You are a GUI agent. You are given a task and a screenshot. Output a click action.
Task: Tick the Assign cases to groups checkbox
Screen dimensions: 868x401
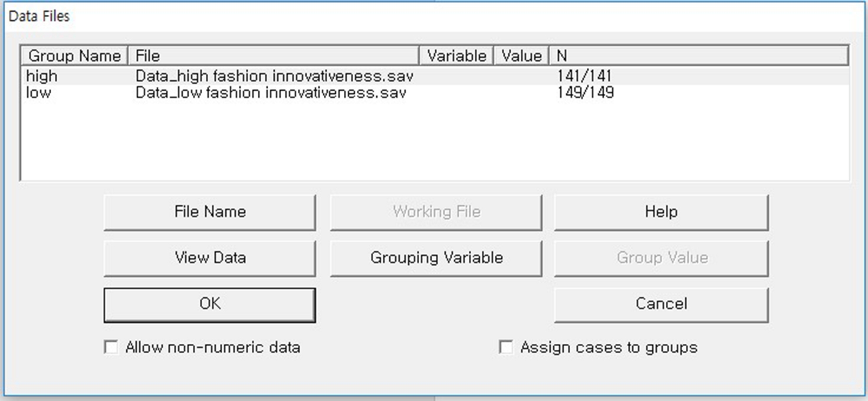point(506,347)
